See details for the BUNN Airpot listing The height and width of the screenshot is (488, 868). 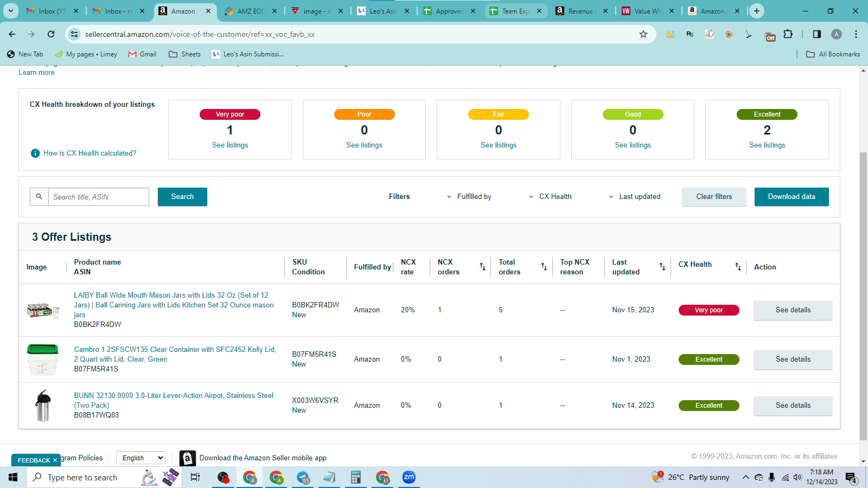(x=793, y=406)
